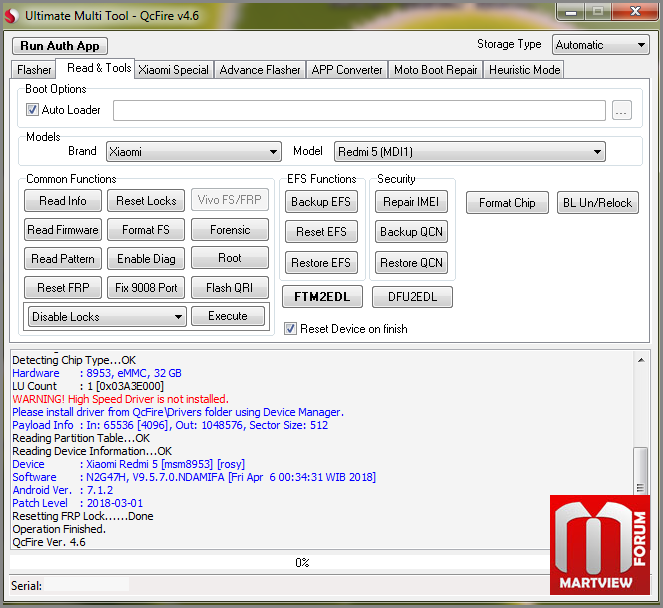Click the Read Pattern button
Screen dimensions: 663x608
tap(63, 258)
